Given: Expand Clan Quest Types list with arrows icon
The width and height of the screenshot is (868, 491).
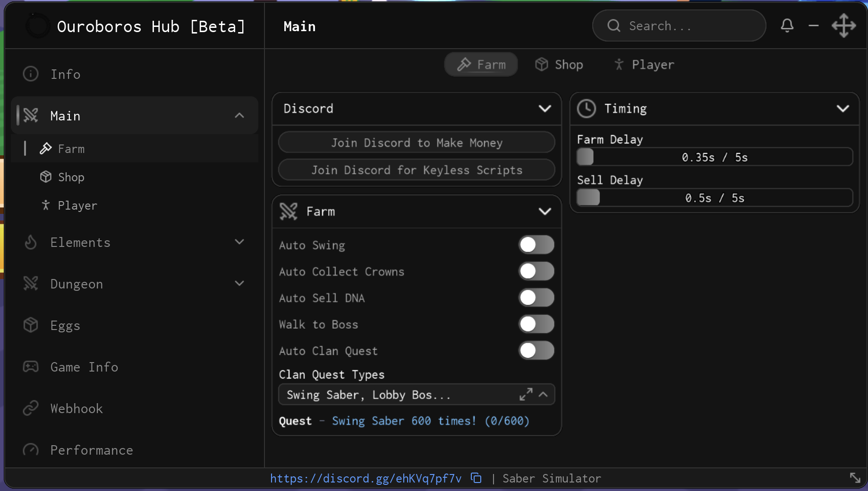Looking at the screenshot, I should point(526,394).
